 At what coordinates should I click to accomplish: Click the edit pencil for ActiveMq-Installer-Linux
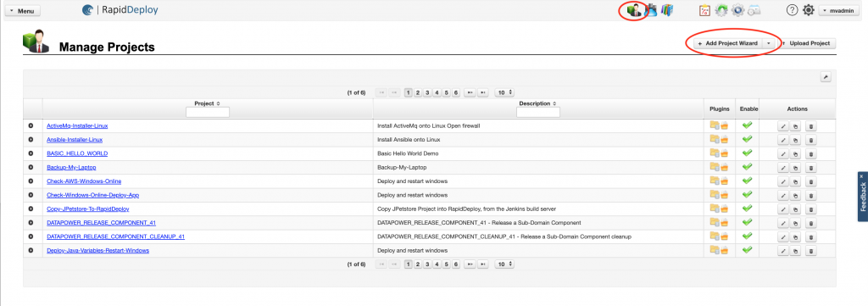(783, 126)
